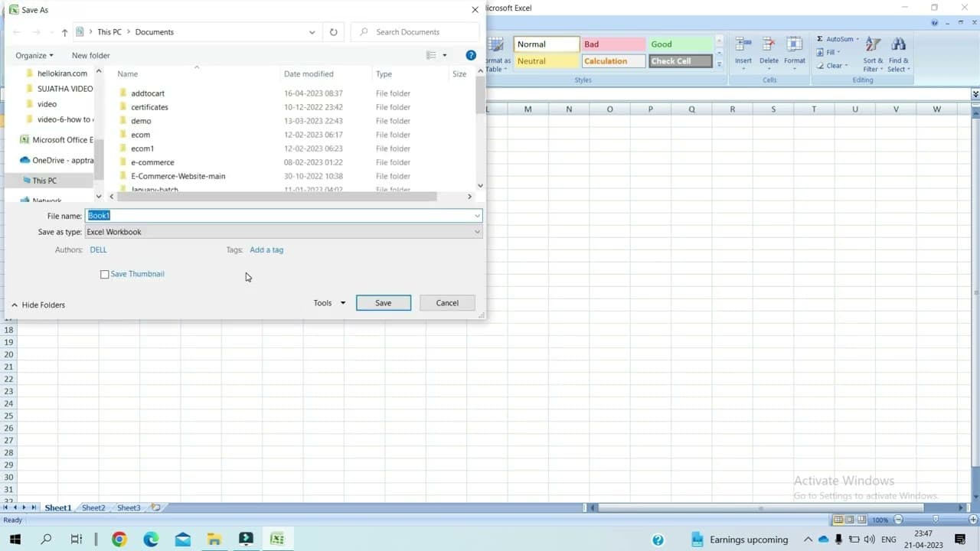The image size is (980, 551).
Task: Change the file list view layout
Action: tap(432, 55)
